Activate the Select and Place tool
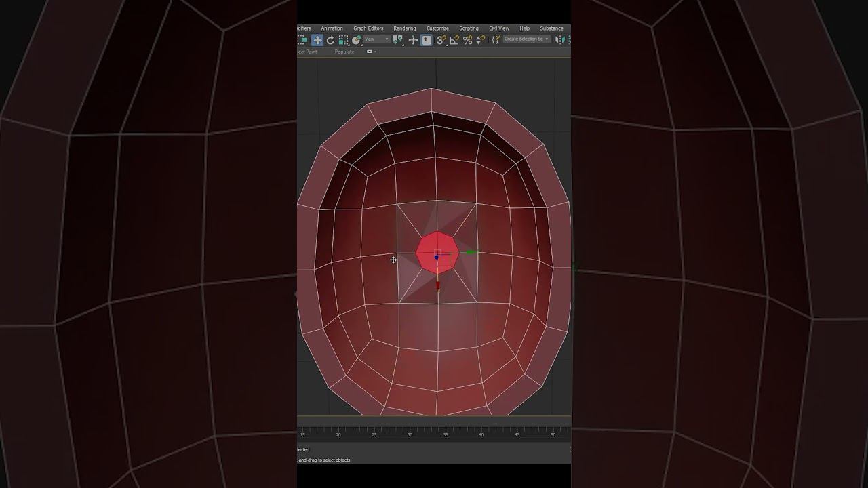Image resolution: width=868 pixels, height=488 pixels. (x=357, y=40)
